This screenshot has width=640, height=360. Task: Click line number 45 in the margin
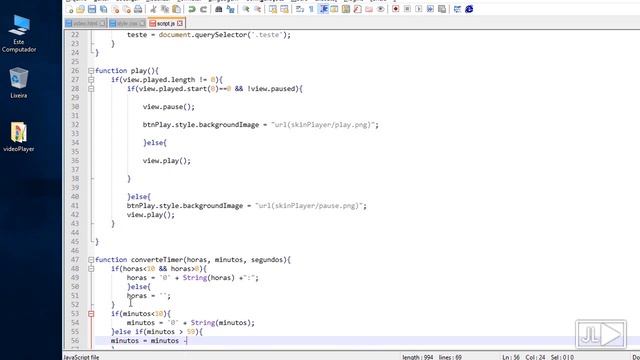coord(75,242)
